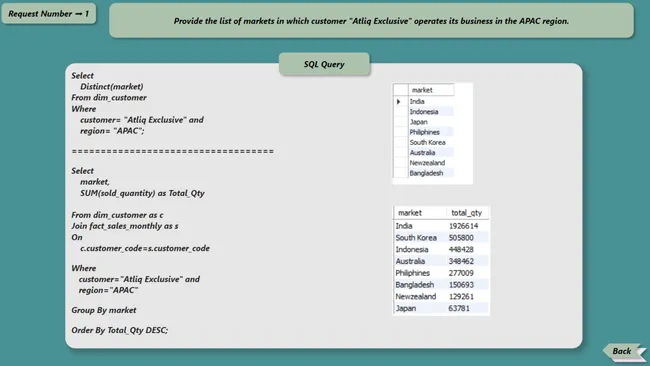Click South Korea in the quantity table

[x=416, y=238]
